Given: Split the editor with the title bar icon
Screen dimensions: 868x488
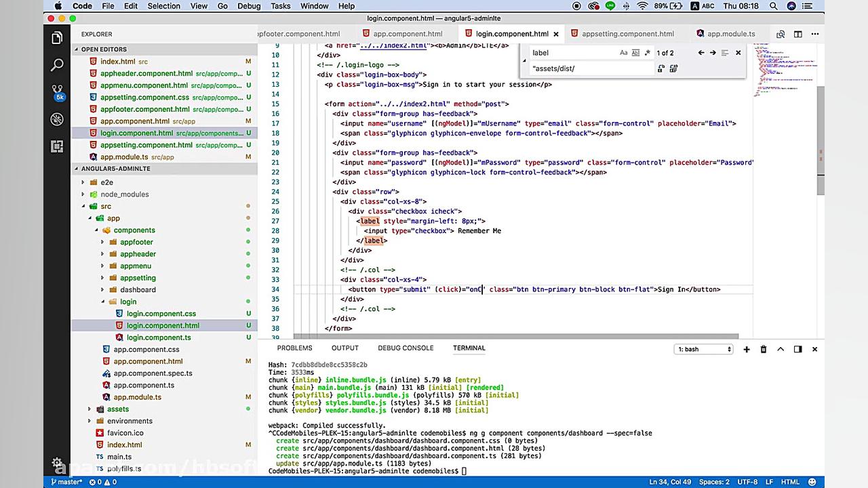Looking at the screenshot, I should tap(798, 34).
